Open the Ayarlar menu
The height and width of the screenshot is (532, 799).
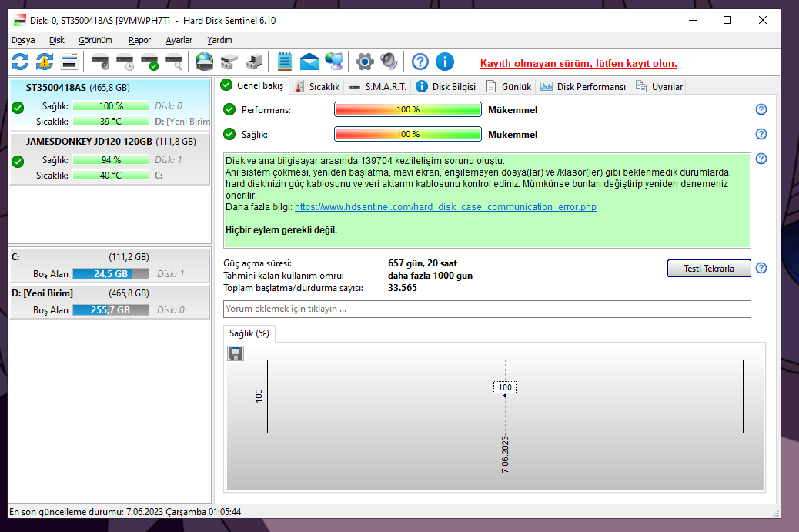click(179, 40)
